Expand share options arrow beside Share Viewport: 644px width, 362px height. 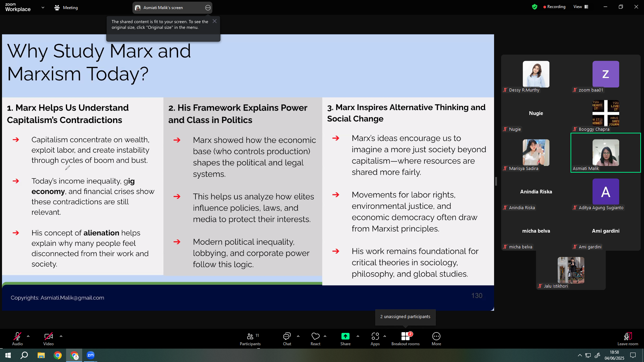358,336
